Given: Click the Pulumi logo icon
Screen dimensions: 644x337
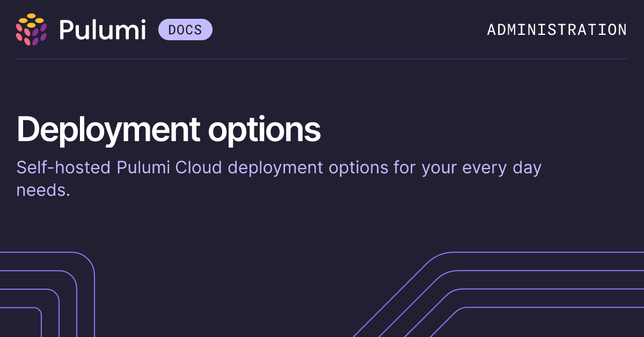Looking at the screenshot, I should point(32,30).
